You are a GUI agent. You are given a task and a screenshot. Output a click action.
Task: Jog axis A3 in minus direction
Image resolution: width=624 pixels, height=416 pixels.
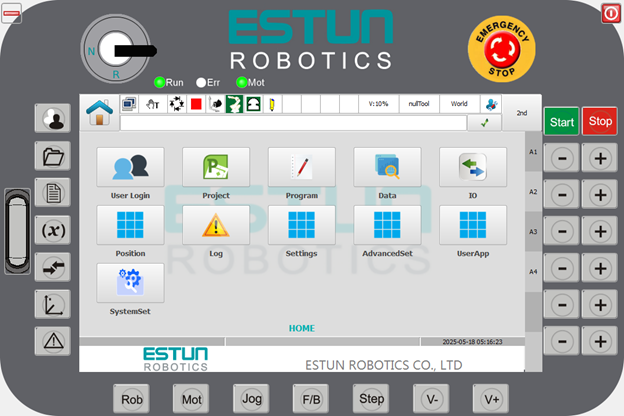562,231
